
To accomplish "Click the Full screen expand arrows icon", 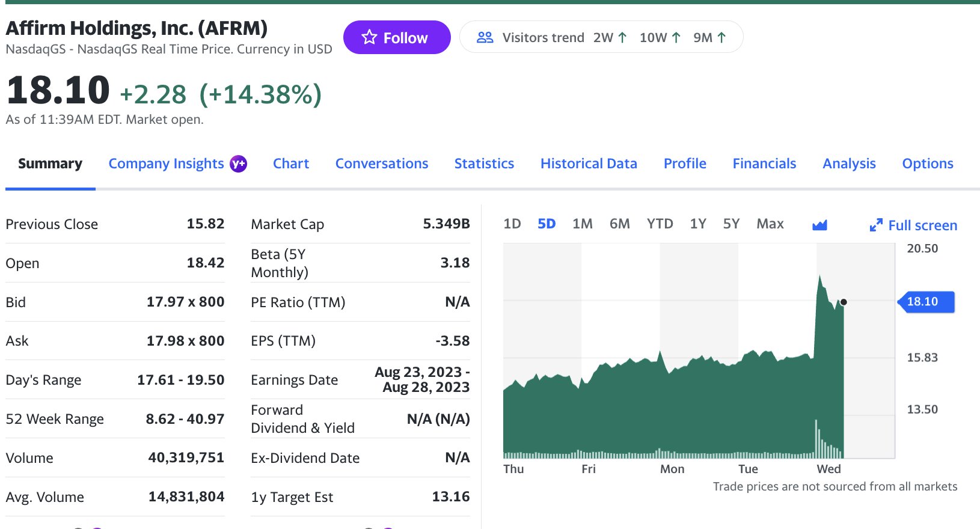I will click(x=876, y=225).
